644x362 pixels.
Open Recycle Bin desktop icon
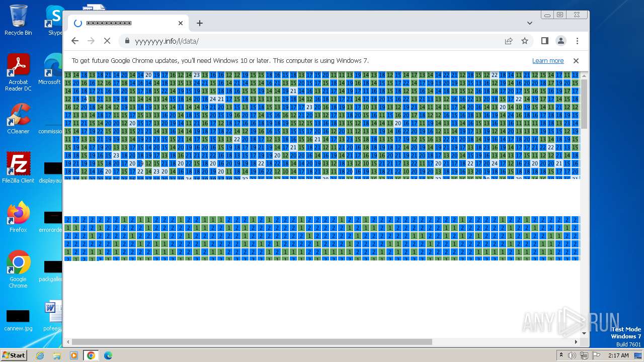(18, 20)
